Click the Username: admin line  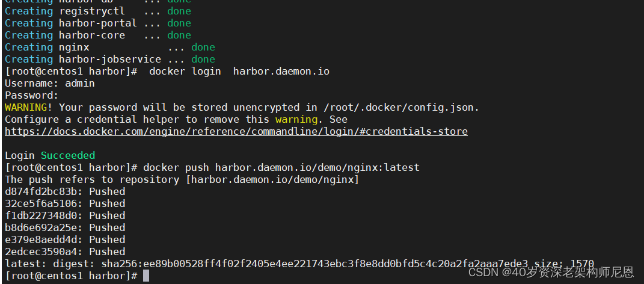[x=50, y=84]
